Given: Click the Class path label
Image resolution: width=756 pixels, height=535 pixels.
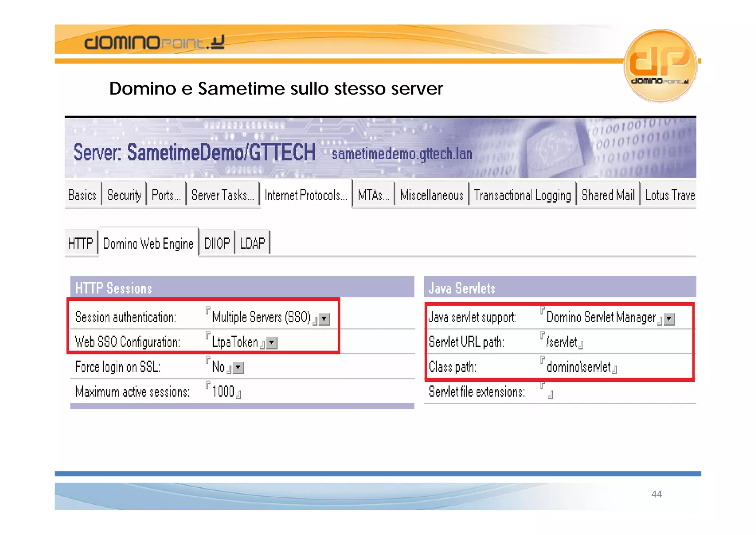Looking at the screenshot, I should [452, 367].
